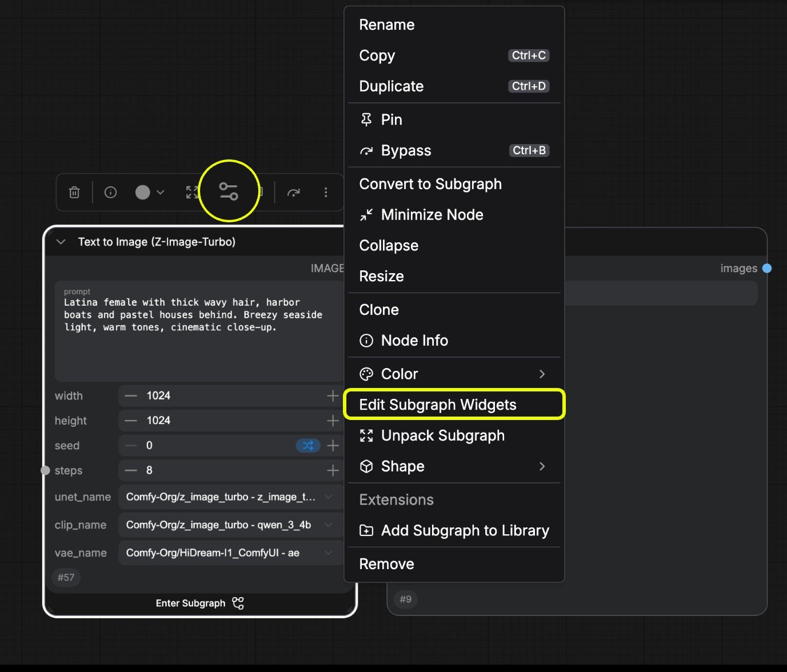Expand color dropdown chevron in toolbar
Screen dimensions: 787x672
(x=161, y=193)
